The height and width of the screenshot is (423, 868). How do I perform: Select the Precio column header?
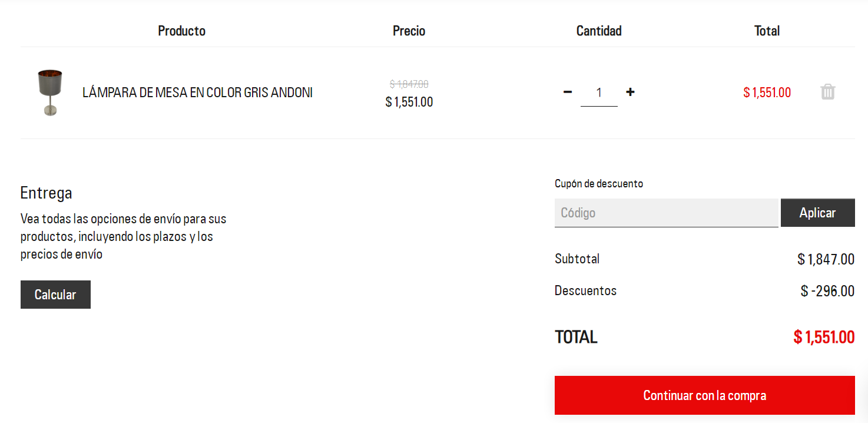(x=409, y=31)
